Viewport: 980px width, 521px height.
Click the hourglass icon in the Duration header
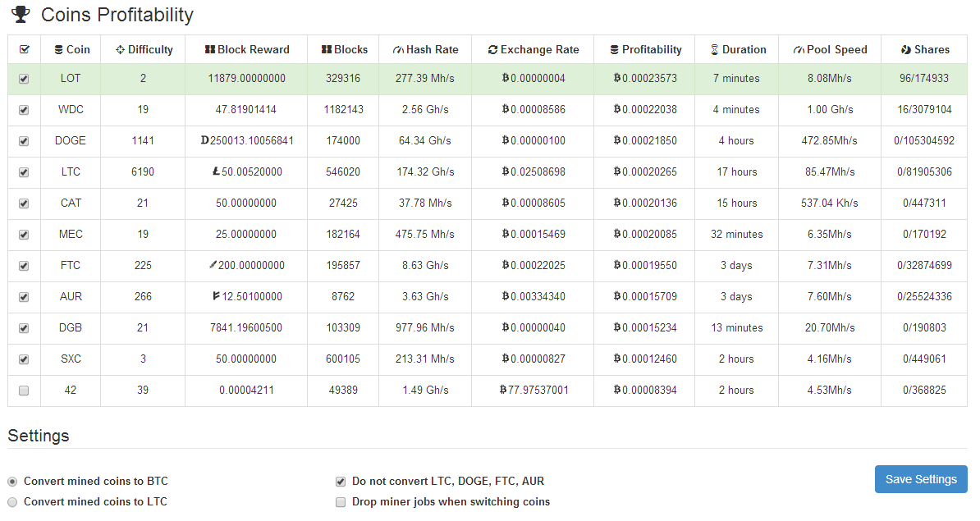coord(714,50)
